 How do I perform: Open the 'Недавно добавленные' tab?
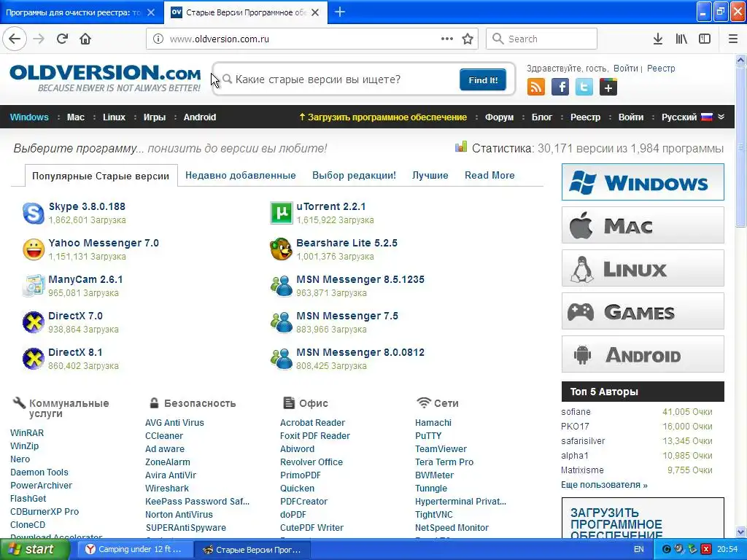point(241,175)
